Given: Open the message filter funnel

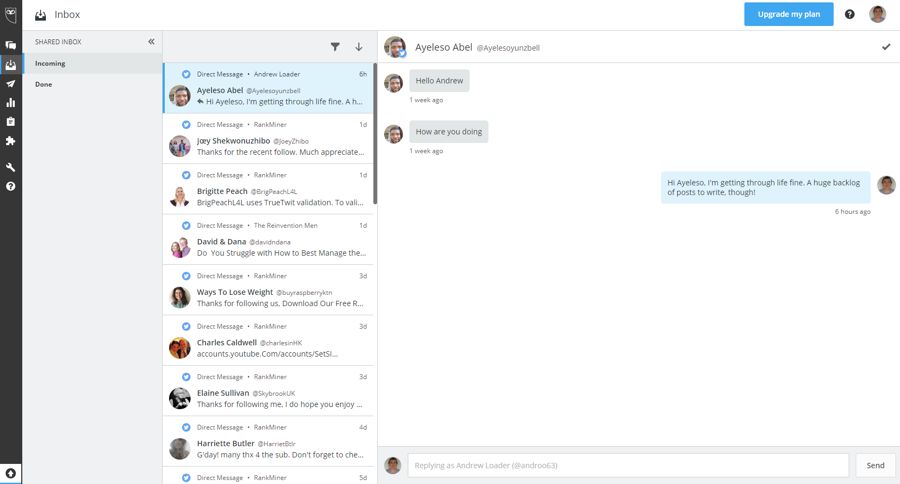Looking at the screenshot, I should 335,47.
